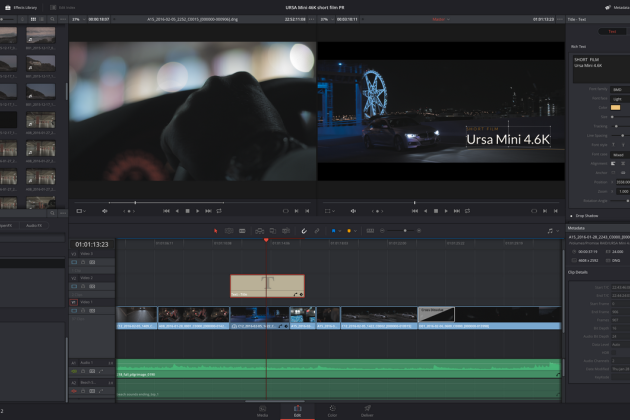This screenshot has width=630, height=420.
Task: Open the Metadata panel button
Action: [618, 8]
